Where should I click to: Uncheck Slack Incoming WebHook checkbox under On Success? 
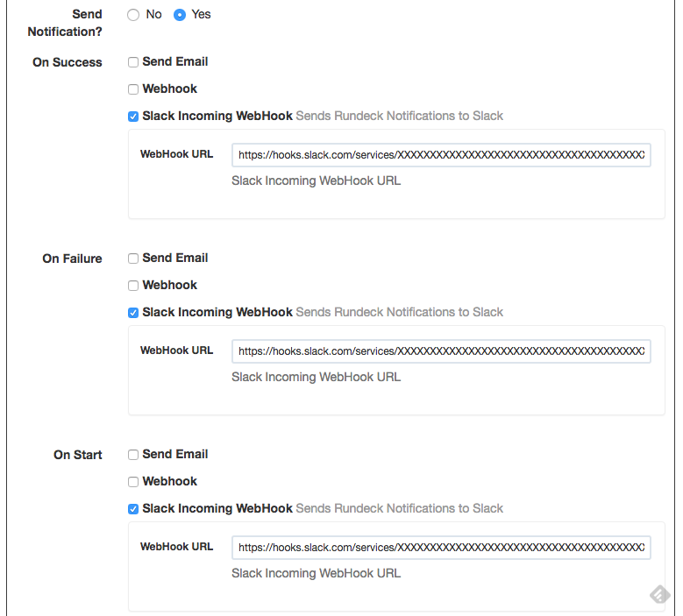[x=133, y=117]
